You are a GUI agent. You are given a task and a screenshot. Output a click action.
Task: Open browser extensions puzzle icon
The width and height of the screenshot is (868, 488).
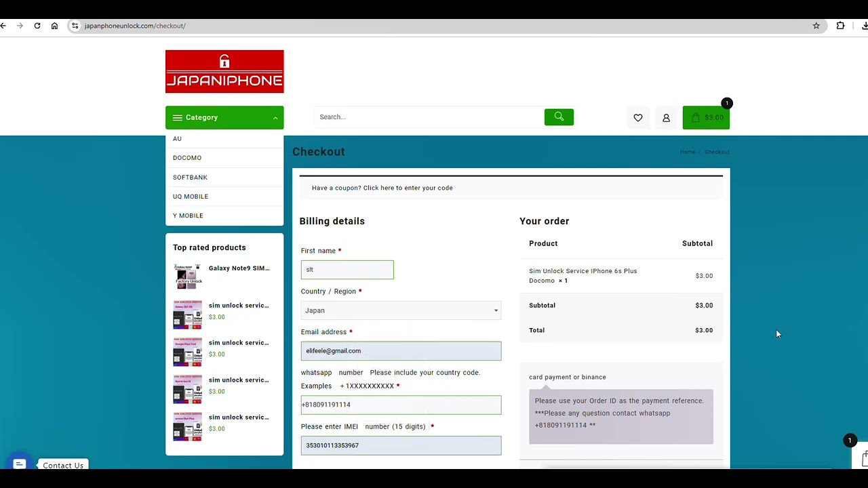pyautogui.click(x=840, y=26)
